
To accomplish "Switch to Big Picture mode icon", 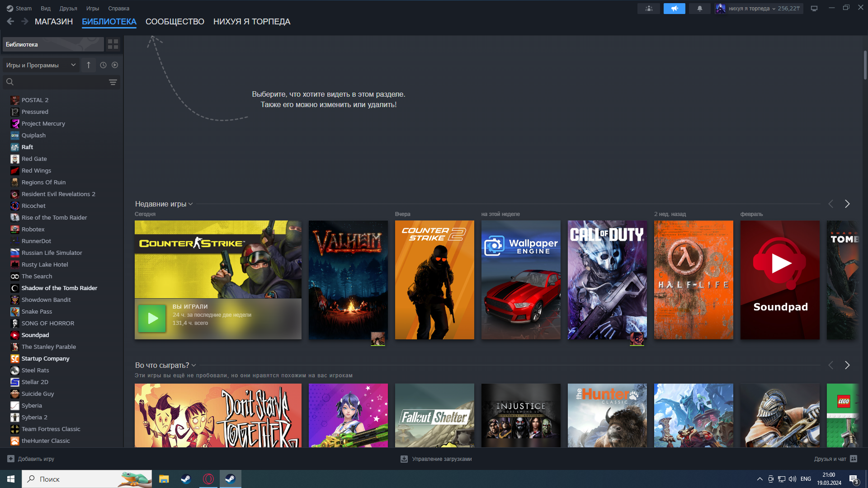I will click(814, 9).
